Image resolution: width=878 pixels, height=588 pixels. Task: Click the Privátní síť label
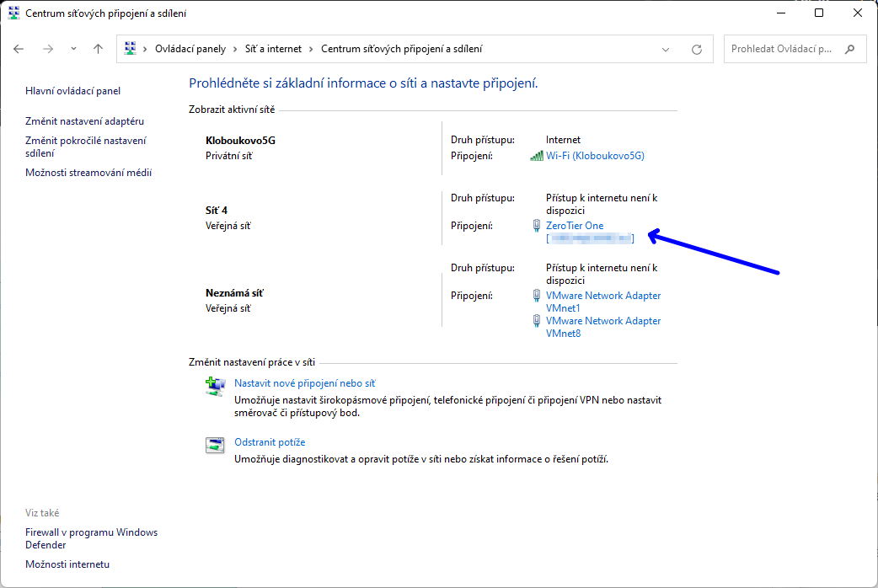pos(228,156)
